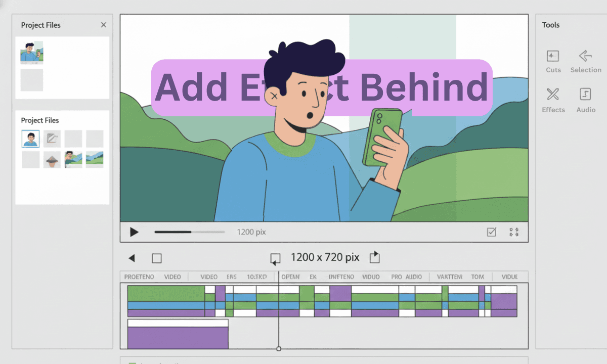Image resolution: width=607 pixels, height=364 pixels.
Task: Play the video preview
Action: [134, 232]
